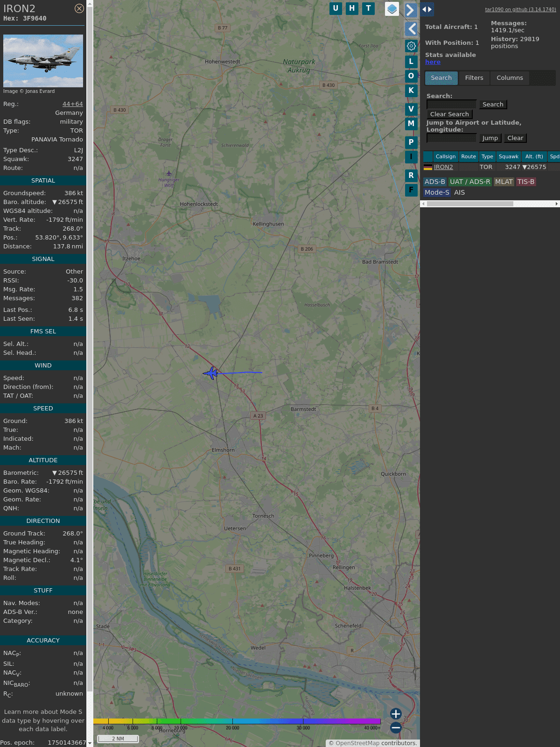Viewport: 560px width, 747px height.
Task: Click the Clear button next to Jump
Action: click(515, 138)
